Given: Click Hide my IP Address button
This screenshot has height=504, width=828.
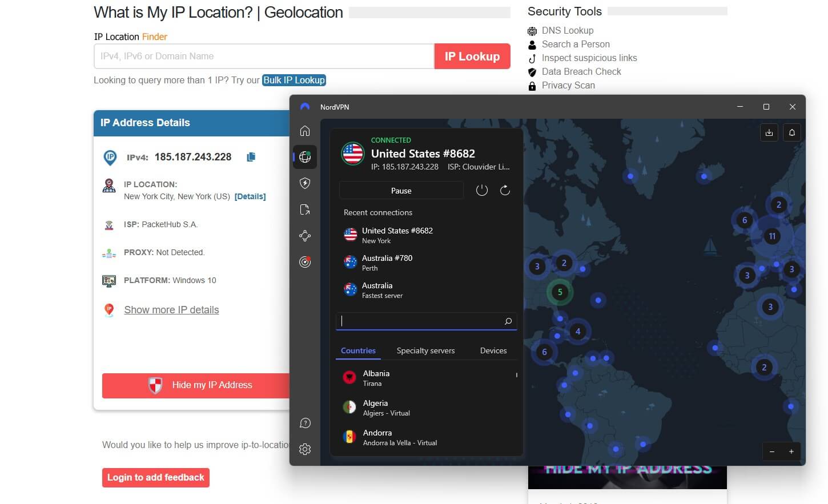Looking at the screenshot, I should (196, 385).
